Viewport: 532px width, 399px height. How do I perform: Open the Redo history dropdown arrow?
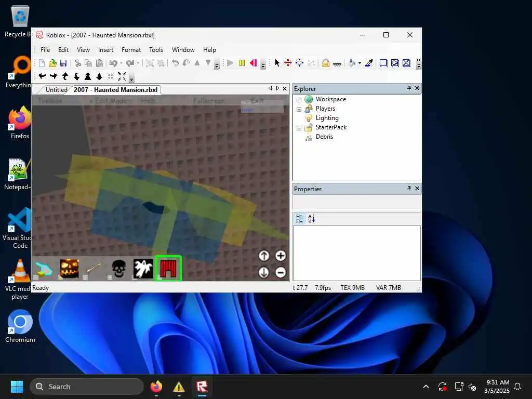[x=138, y=63]
